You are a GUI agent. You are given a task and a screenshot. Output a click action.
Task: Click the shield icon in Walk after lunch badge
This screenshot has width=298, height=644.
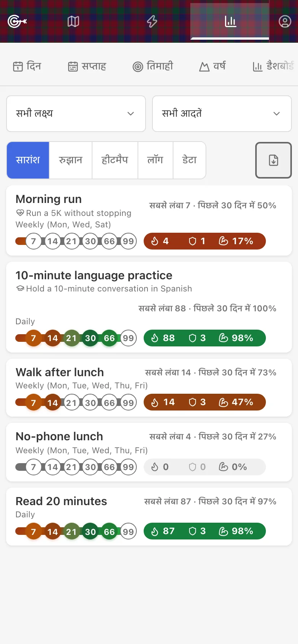[193, 402]
